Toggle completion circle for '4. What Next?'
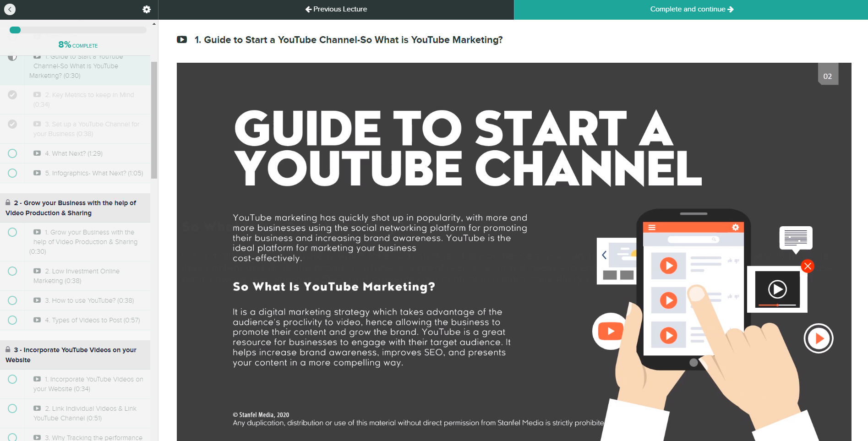 12,153
